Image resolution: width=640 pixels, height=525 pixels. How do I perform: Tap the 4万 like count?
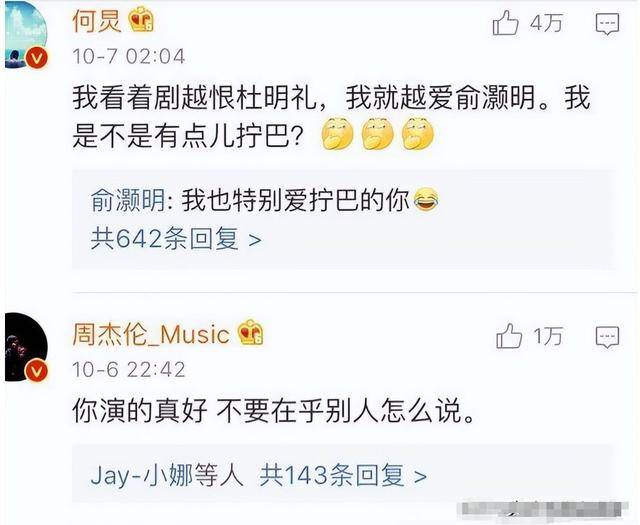click(x=546, y=23)
